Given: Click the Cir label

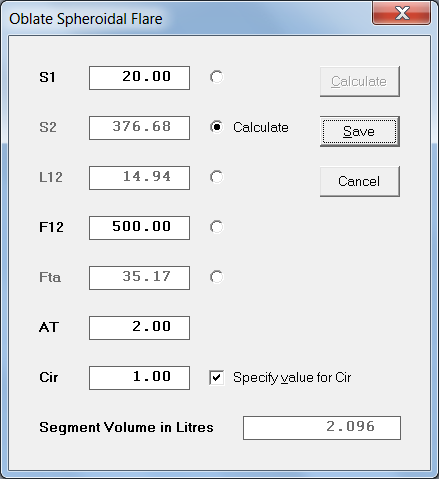Looking at the screenshot, I should click(49, 377).
